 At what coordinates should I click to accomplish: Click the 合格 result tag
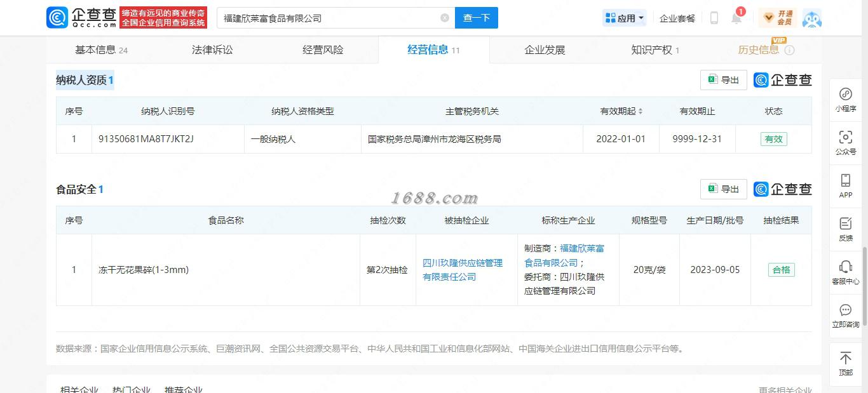781,270
